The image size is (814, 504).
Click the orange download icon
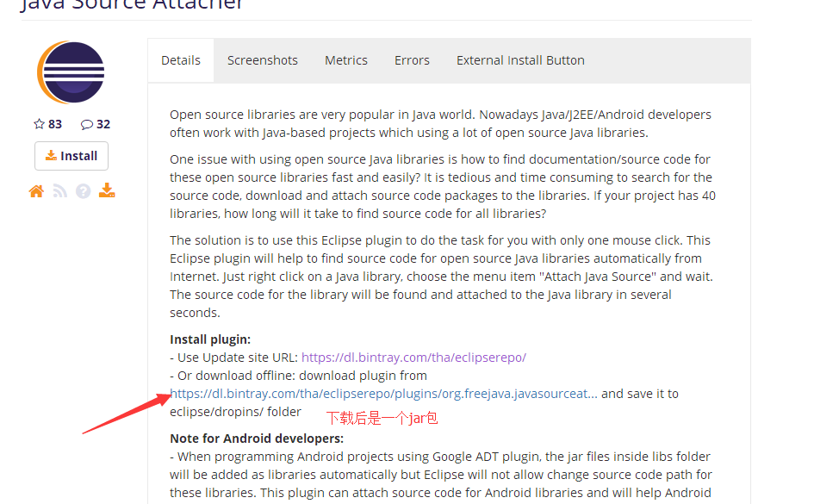point(107,190)
